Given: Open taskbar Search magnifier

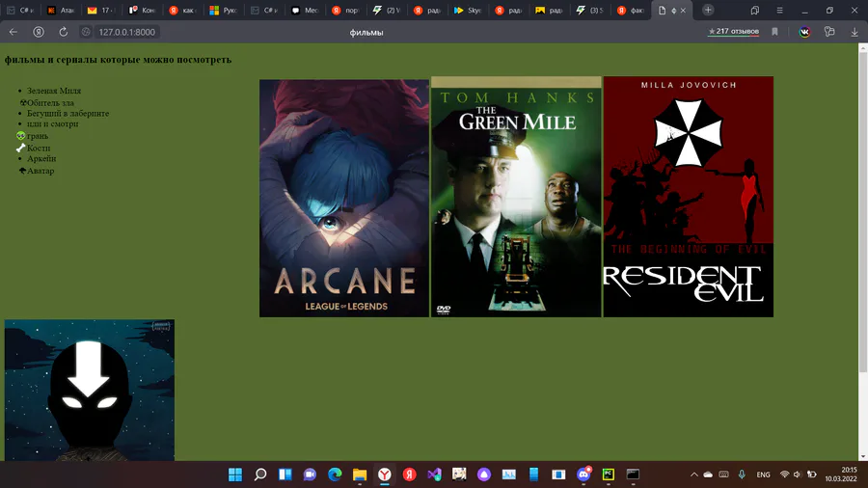Looking at the screenshot, I should point(260,474).
